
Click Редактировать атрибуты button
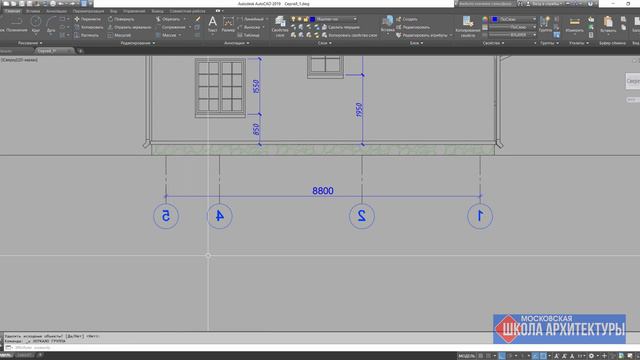pyautogui.click(x=422, y=36)
